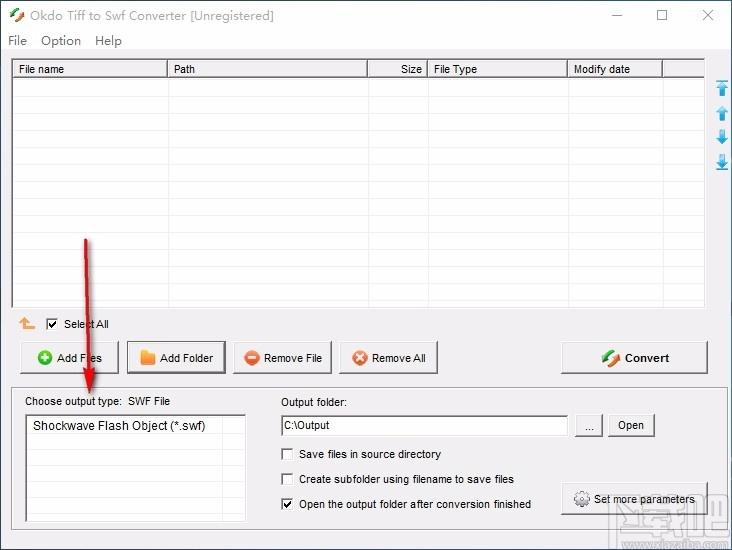
Task: Enable Create subfolder using filename option
Action: (x=287, y=479)
